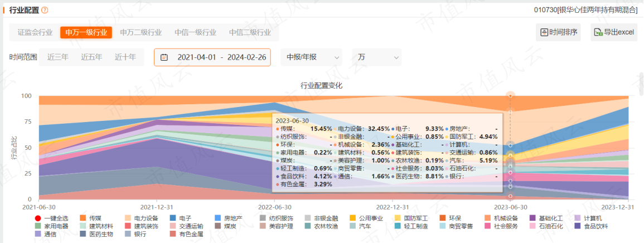
Task: Toggle 汽车 legend series
Action: [x=361, y=226]
